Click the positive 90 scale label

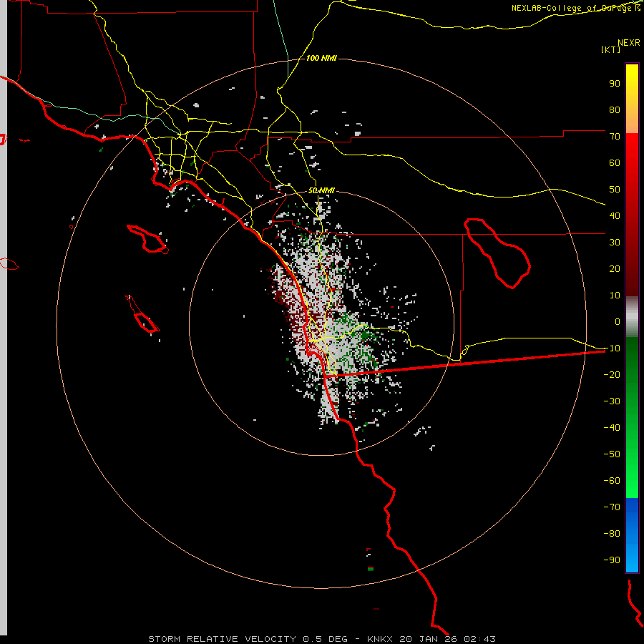click(x=615, y=84)
